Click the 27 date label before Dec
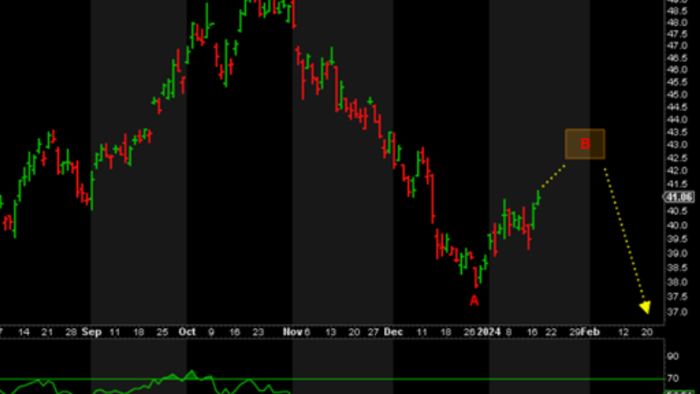700x394 pixels. click(373, 332)
